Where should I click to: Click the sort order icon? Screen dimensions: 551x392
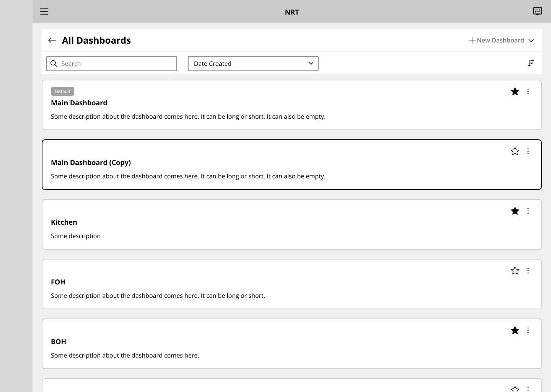click(x=531, y=64)
